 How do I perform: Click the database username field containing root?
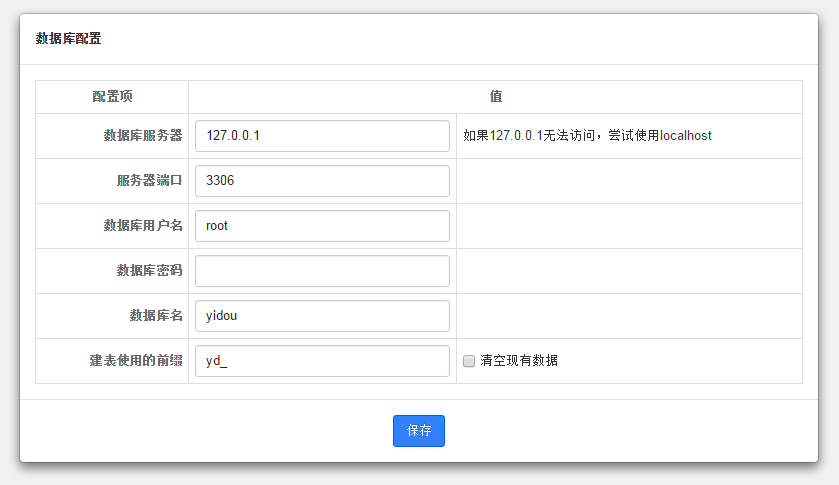322,226
